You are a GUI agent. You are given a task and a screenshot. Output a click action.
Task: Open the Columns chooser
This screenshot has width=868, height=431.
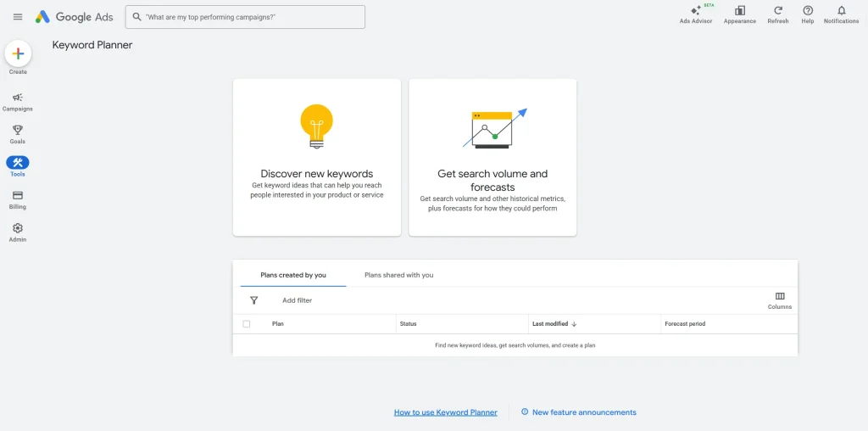pos(780,301)
